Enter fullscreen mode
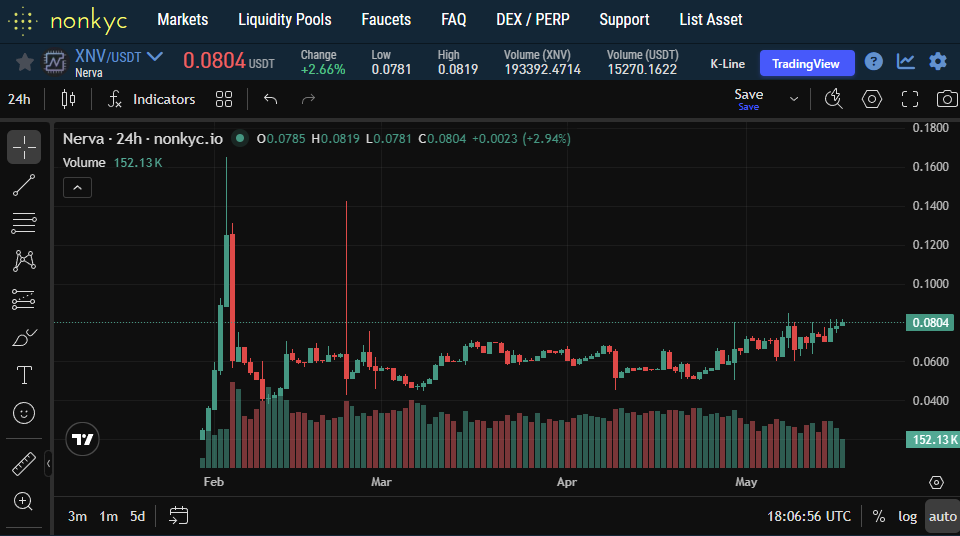 coord(910,99)
